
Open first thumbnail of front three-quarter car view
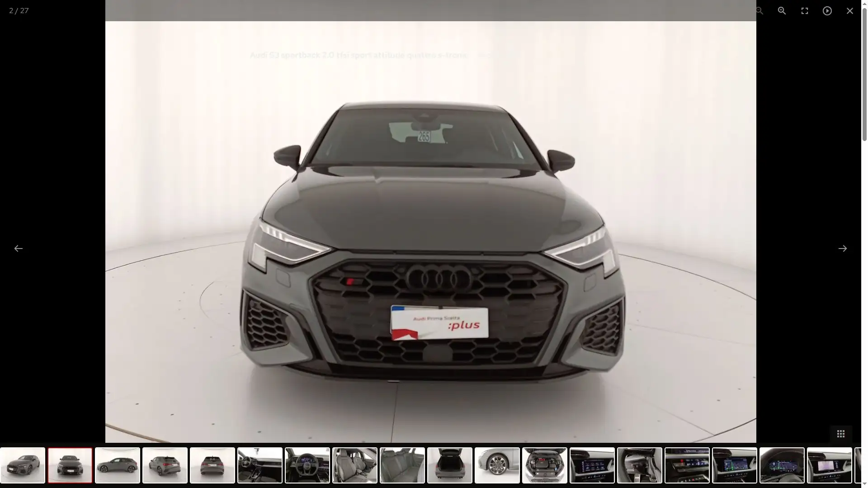23,465
